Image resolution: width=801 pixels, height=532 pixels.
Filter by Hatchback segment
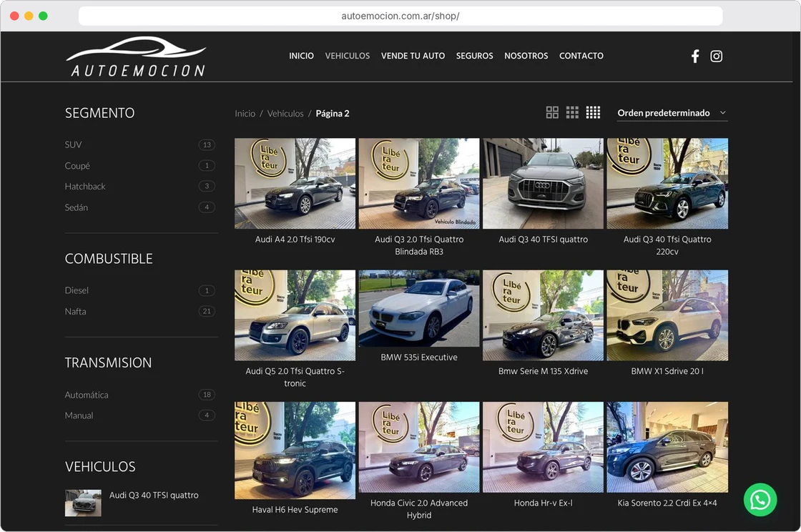(x=85, y=187)
